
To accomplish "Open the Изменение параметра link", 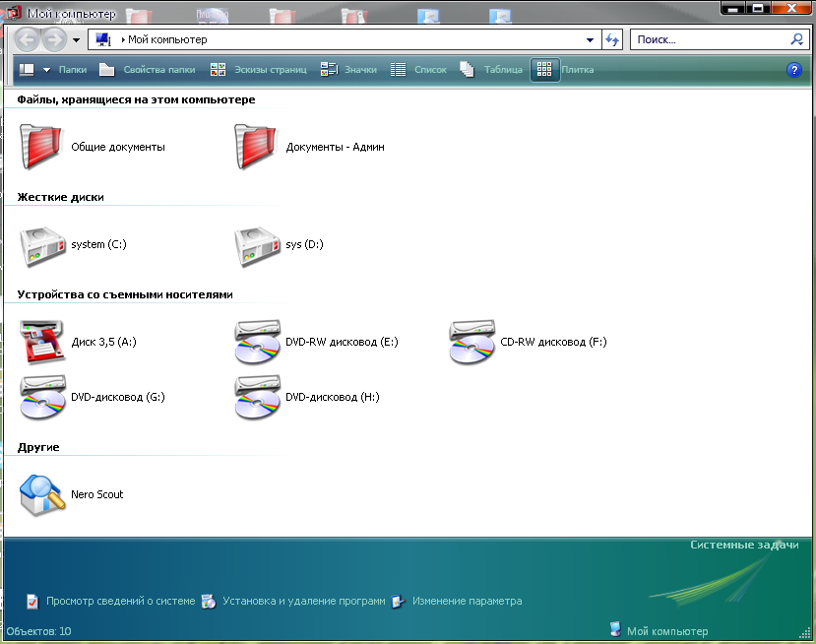I will pyautogui.click(x=468, y=602).
